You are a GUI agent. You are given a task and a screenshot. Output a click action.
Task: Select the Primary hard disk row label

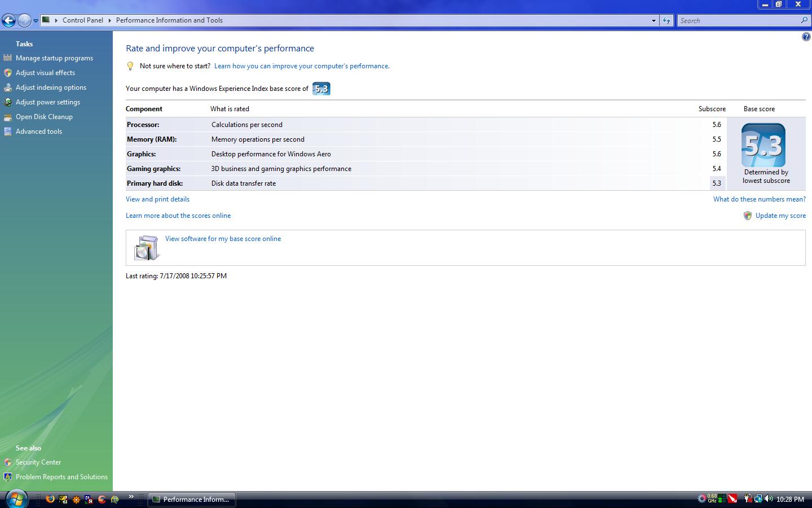(155, 183)
